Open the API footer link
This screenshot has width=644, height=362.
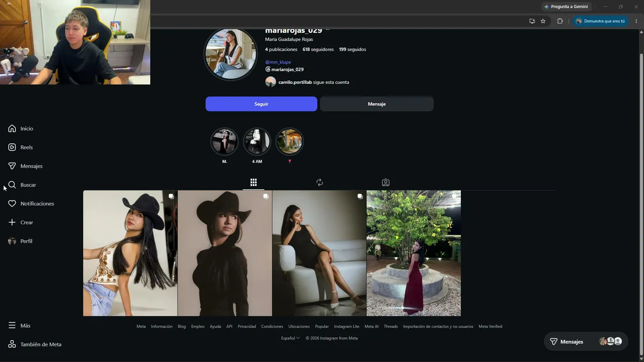tap(229, 326)
